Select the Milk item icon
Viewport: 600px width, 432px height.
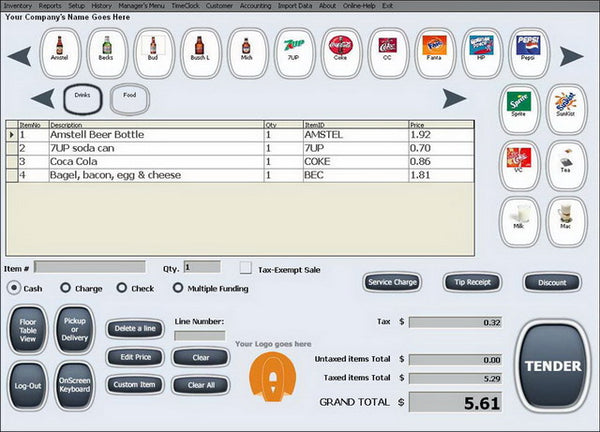pos(520,221)
